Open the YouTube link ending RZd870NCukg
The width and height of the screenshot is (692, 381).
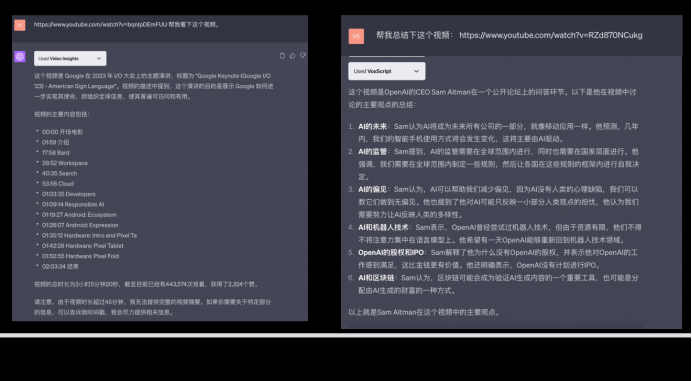pos(551,35)
